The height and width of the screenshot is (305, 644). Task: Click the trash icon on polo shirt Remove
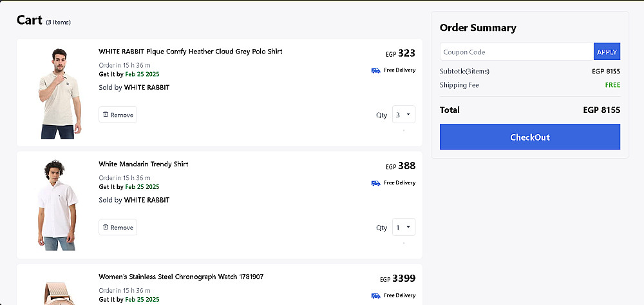click(x=106, y=115)
